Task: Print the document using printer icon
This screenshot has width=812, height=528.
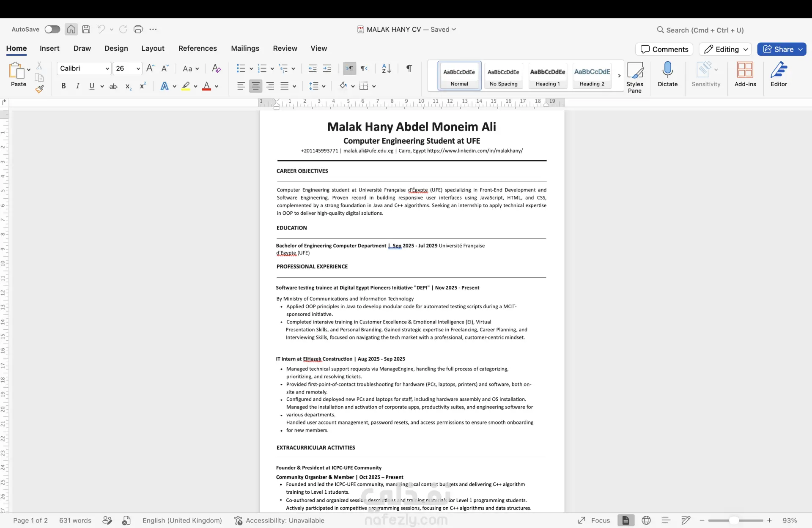Action: pos(138,29)
